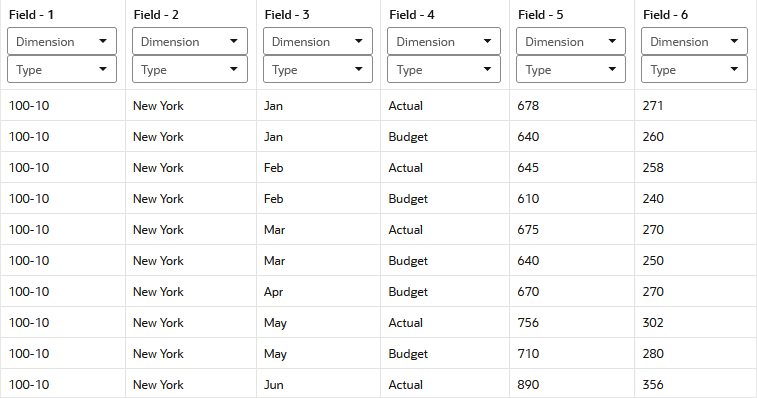
Task: Open the Field - 4 Dimension dropdown
Action: click(x=444, y=42)
